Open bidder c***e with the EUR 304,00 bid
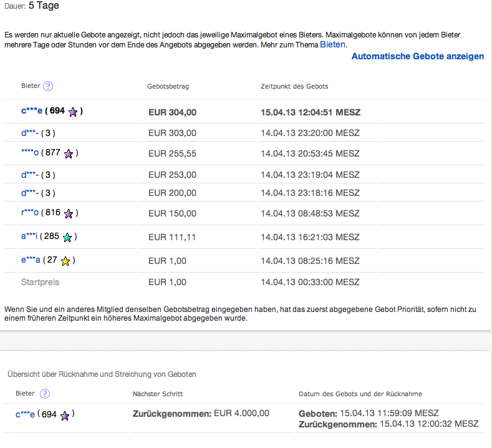This screenshot has height=448, width=492. pos(31,111)
